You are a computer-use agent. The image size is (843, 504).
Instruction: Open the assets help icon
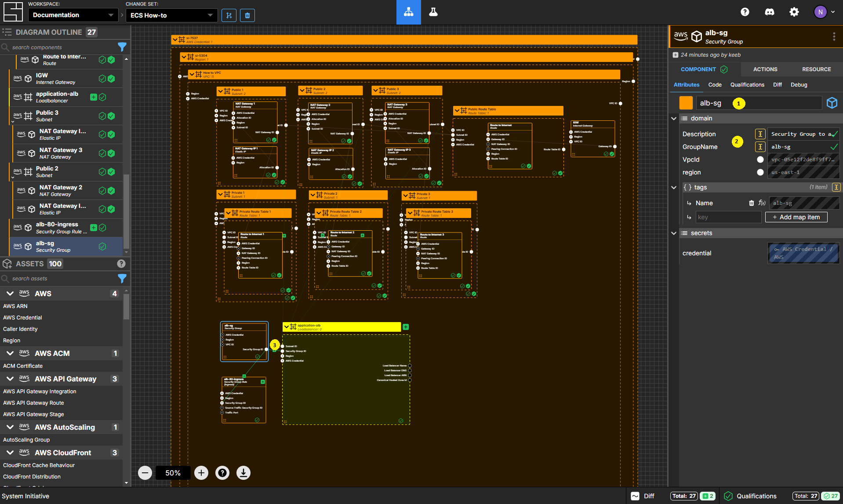tap(121, 264)
